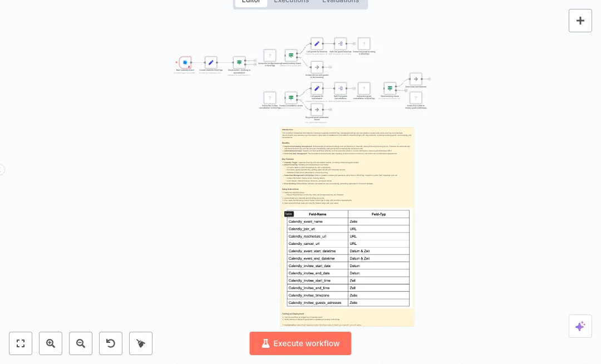601x364 pixels.
Task: Open the List guests for booking node
Action: [317, 43]
